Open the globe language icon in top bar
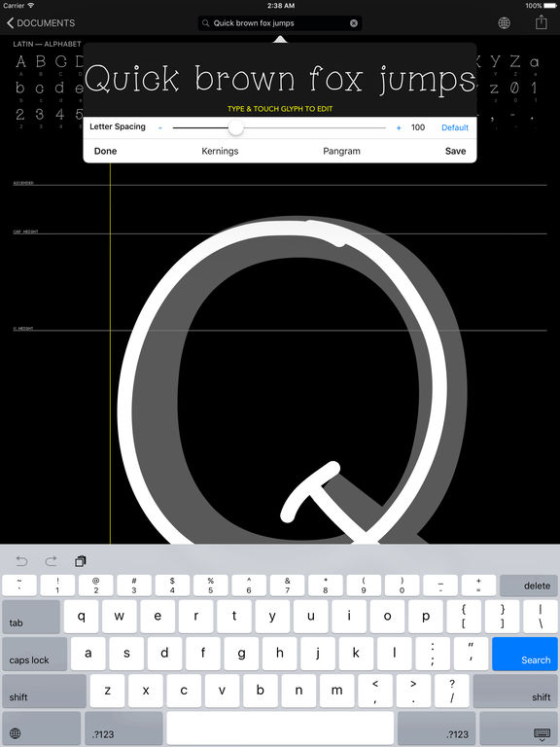The height and width of the screenshot is (747, 560). tap(504, 23)
